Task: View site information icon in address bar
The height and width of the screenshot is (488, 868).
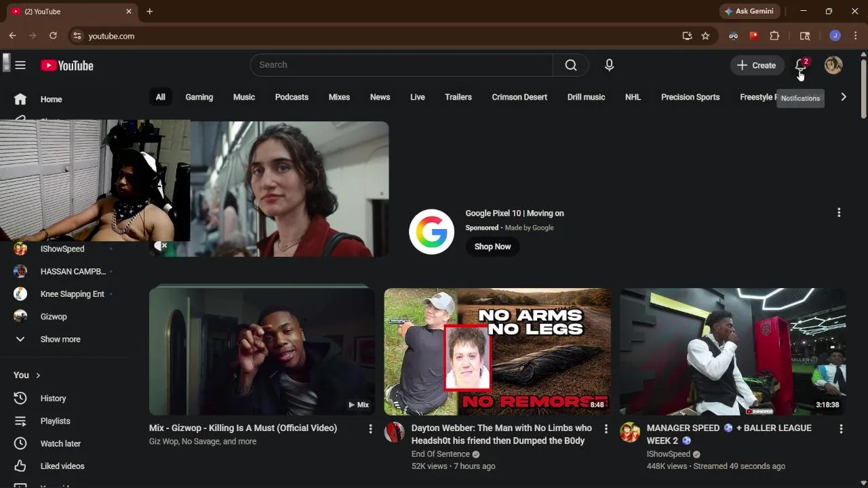Action: click(77, 36)
